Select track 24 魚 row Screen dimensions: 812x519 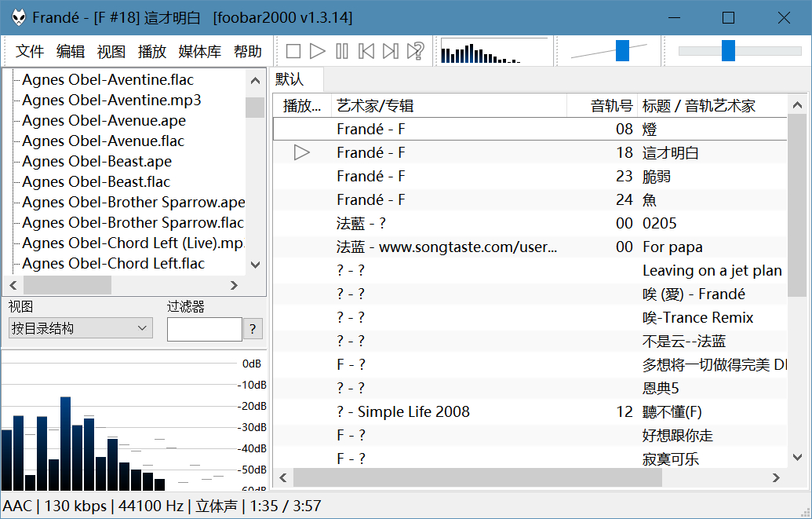[530, 199]
